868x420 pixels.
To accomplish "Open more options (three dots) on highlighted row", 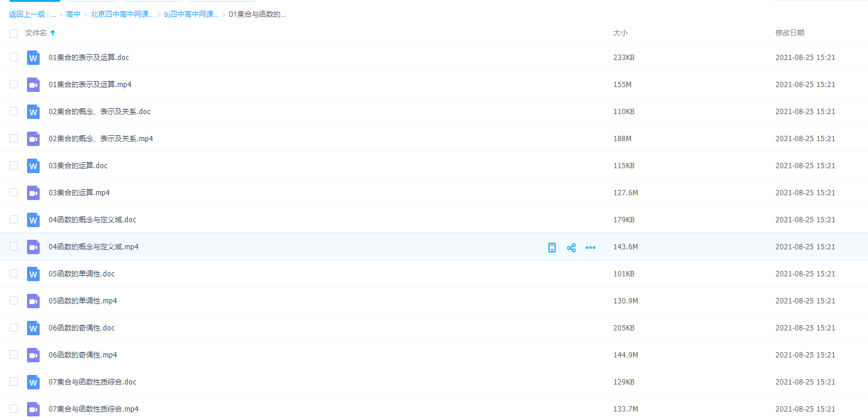I will coord(590,247).
